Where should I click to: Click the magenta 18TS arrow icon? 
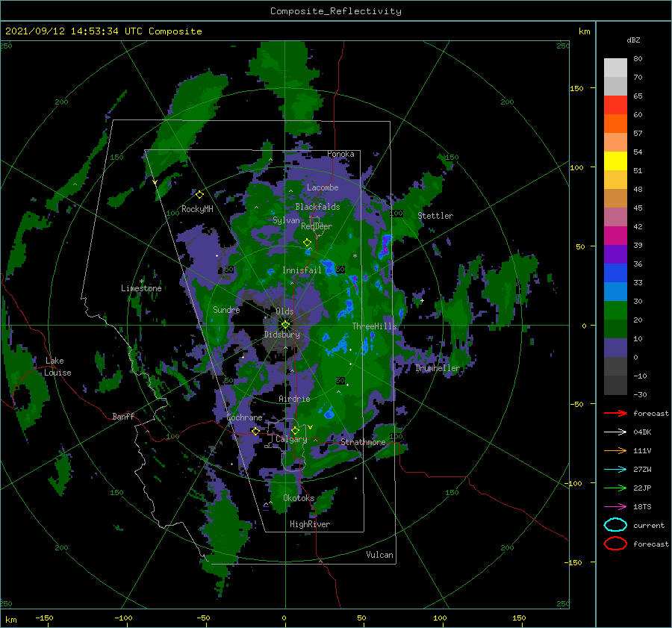(x=615, y=507)
